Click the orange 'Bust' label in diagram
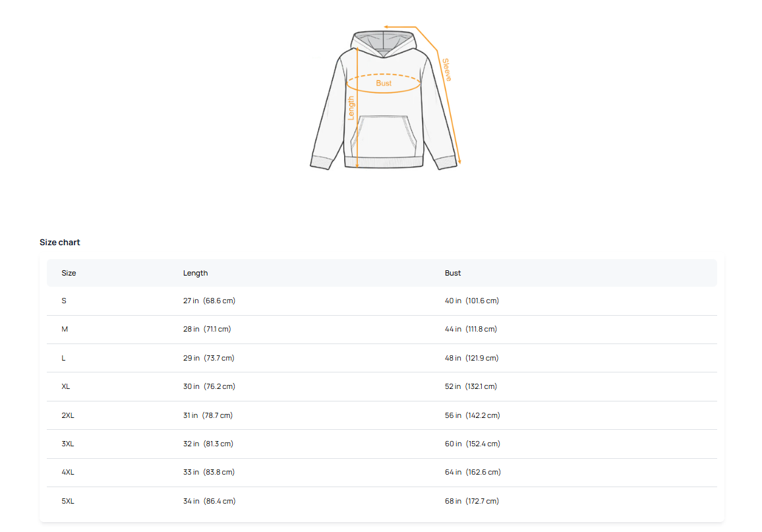This screenshot has height=532, width=762. [384, 83]
